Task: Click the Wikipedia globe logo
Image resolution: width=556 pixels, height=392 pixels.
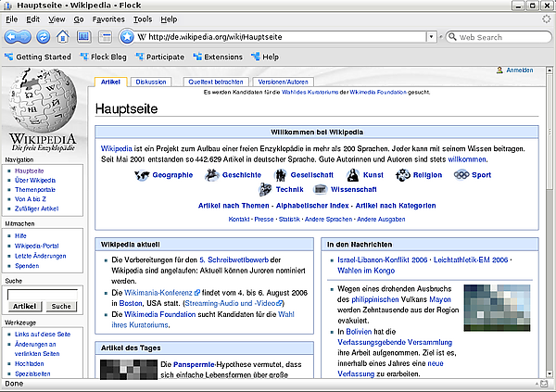Action: pos(43,101)
